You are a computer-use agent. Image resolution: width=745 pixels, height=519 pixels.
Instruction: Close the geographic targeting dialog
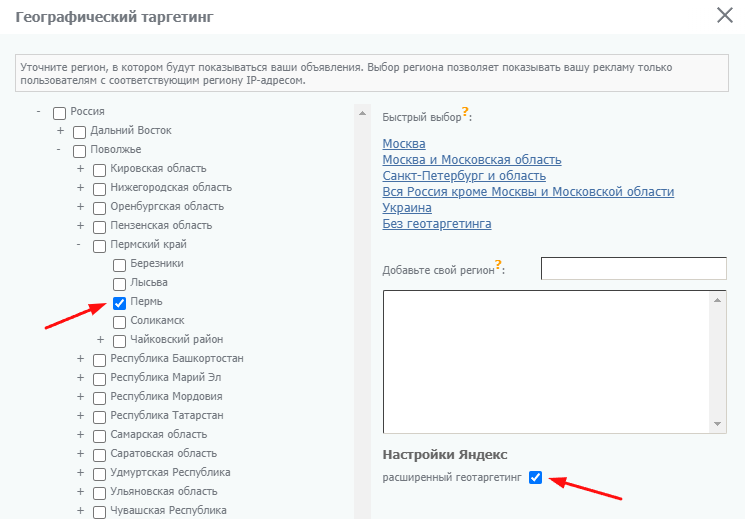tap(724, 15)
